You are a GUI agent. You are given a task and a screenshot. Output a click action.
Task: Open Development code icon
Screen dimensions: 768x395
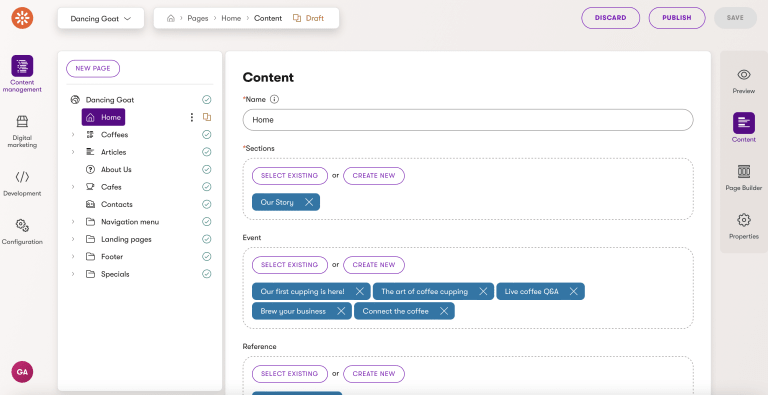click(x=22, y=177)
